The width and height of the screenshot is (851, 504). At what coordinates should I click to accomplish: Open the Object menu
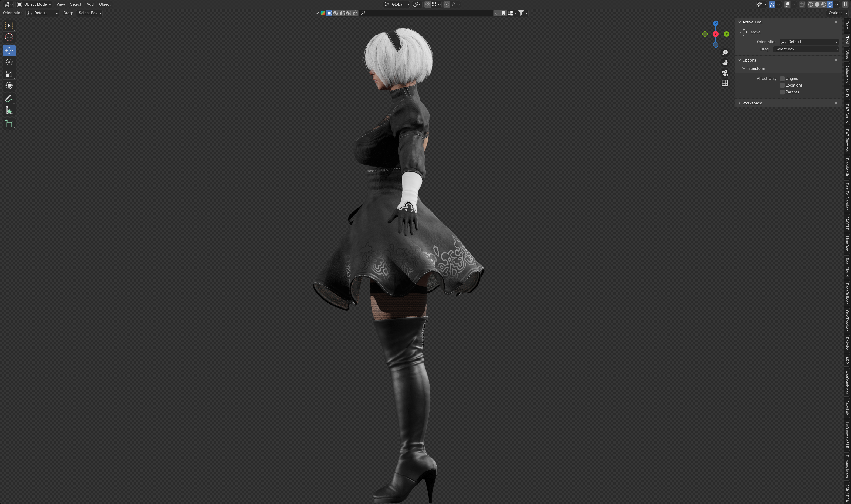click(x=104, y=4)
